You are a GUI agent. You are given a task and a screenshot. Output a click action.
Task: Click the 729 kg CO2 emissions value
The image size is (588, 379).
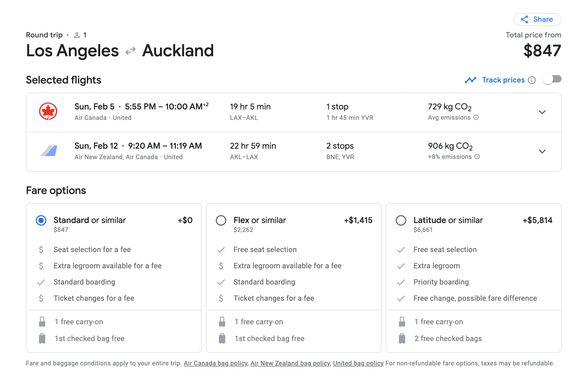(450, 107)
